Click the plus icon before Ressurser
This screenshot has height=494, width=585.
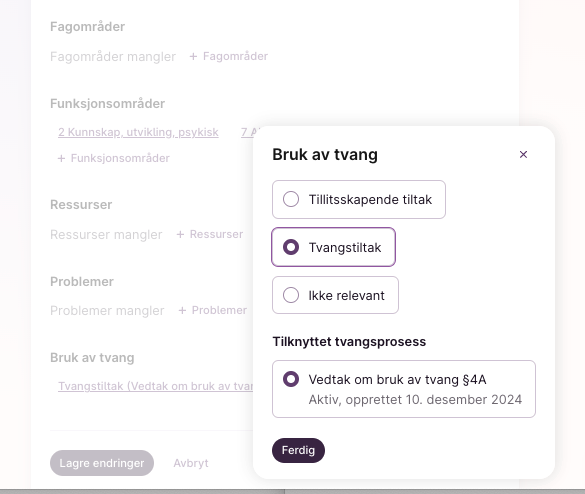pyautogui.click(x=180, y=234)
